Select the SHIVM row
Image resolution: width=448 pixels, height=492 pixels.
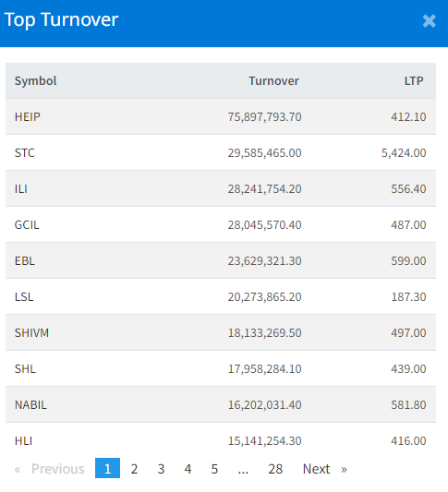[221, 332]
